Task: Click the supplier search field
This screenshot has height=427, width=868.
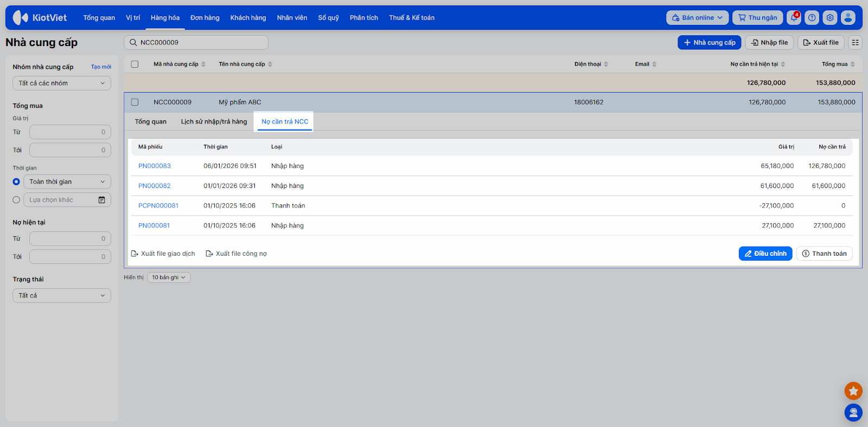Action: pos(201,43)
